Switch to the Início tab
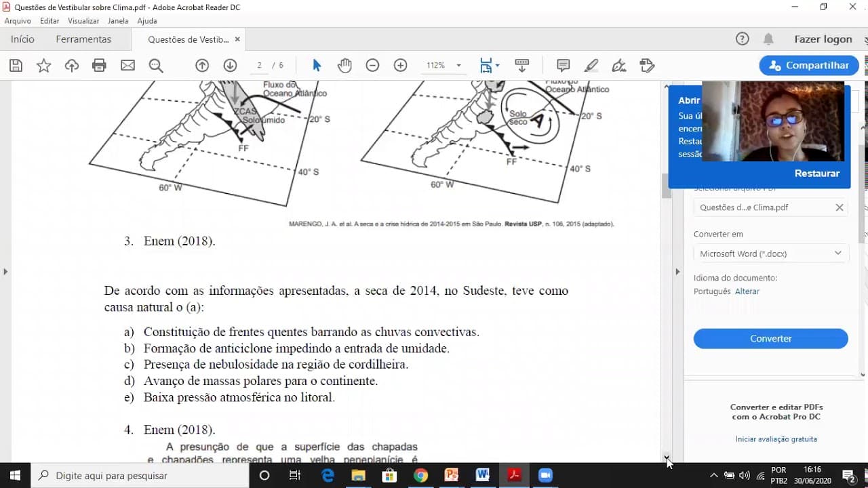 [22, 39]
